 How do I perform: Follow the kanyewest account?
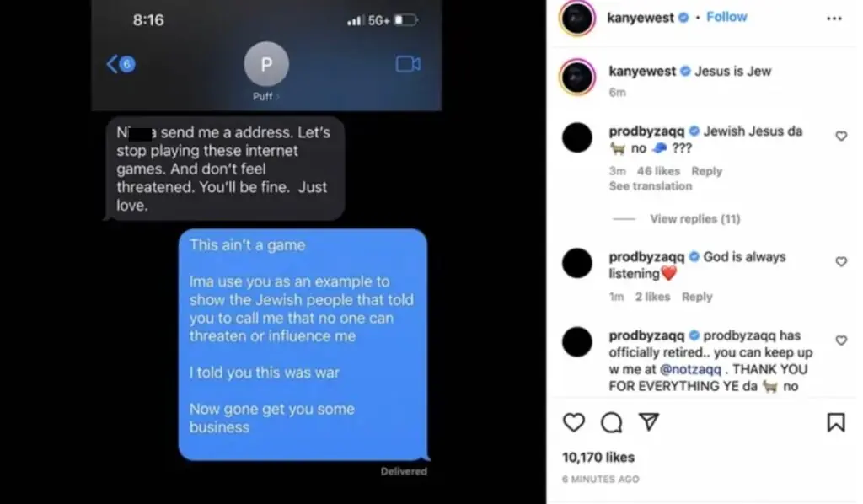pyautogui.click(x=726, y=17)
